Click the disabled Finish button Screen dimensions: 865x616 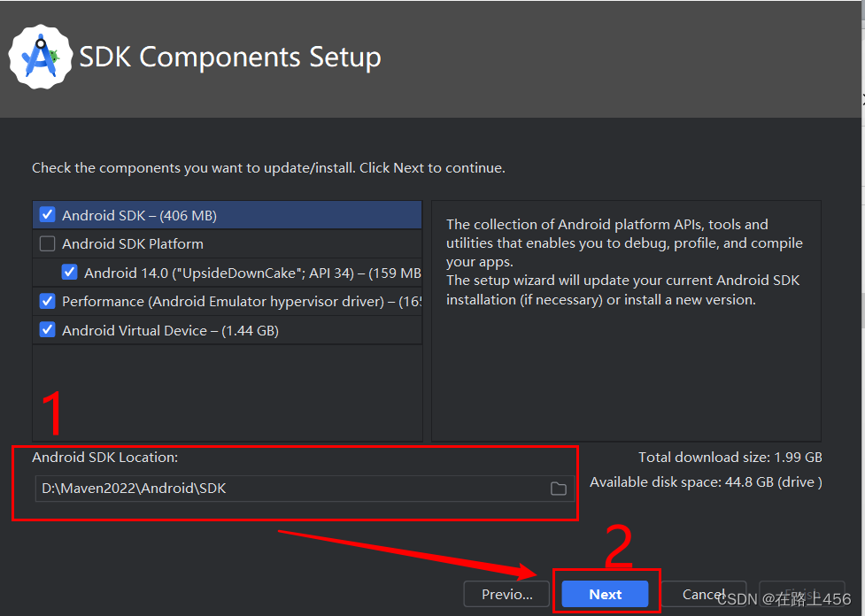coord(801,594)
